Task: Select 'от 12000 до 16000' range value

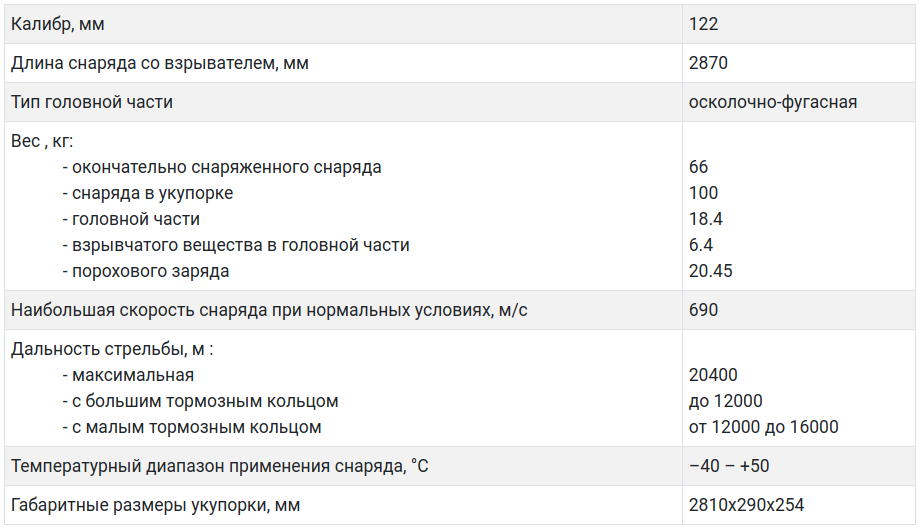Action: [x=763, y=427]
